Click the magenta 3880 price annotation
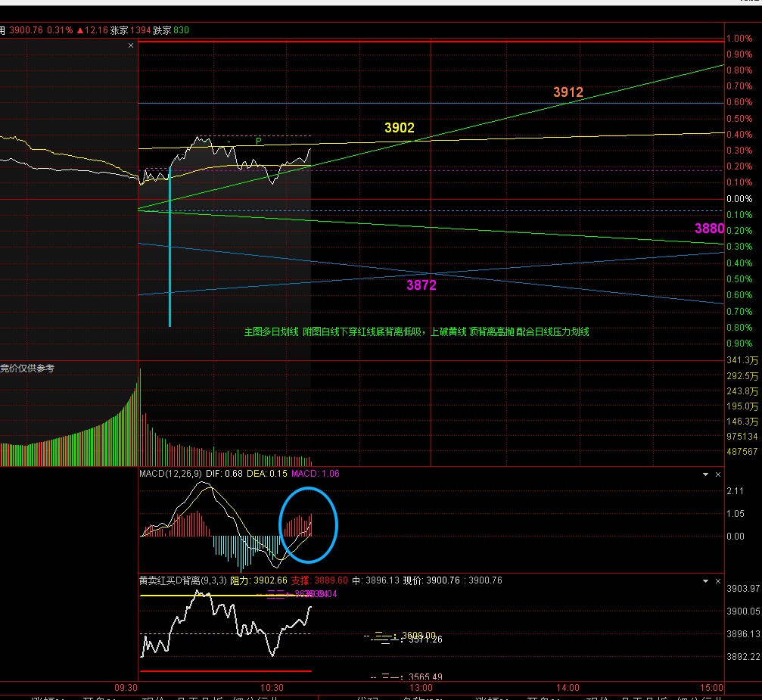Screen dimensions: 762x700 [x=710, y=229]
